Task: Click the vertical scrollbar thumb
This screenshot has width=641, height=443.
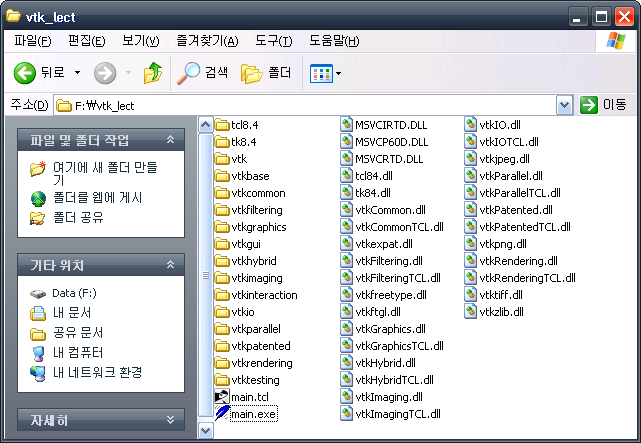Action: point(205,275)
